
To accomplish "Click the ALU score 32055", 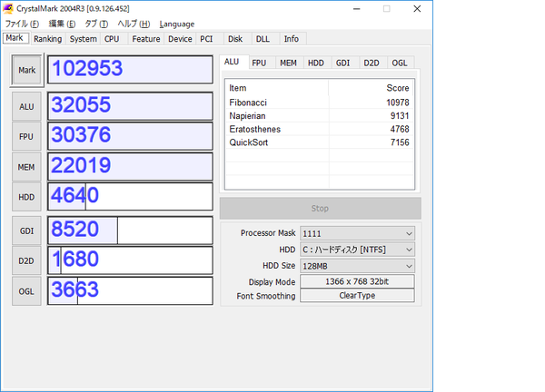I will [130, 106].
